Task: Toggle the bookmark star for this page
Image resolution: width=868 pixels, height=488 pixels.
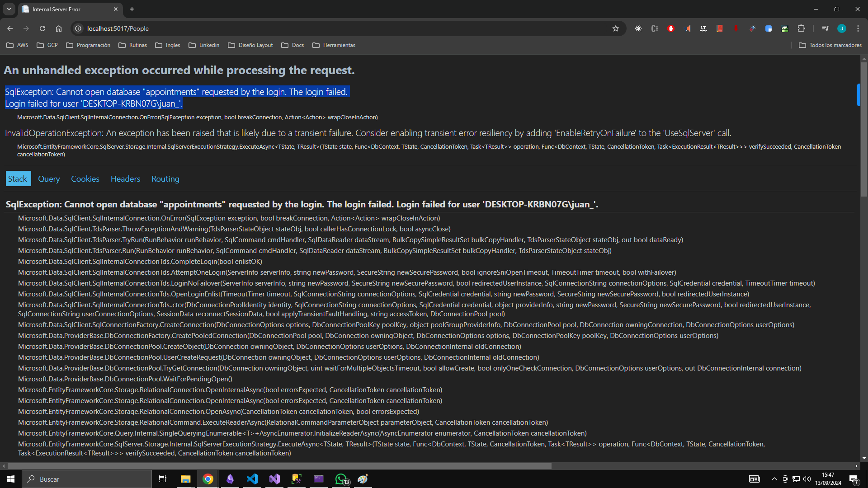Action: pyautogui.click(x=615, y=28)
